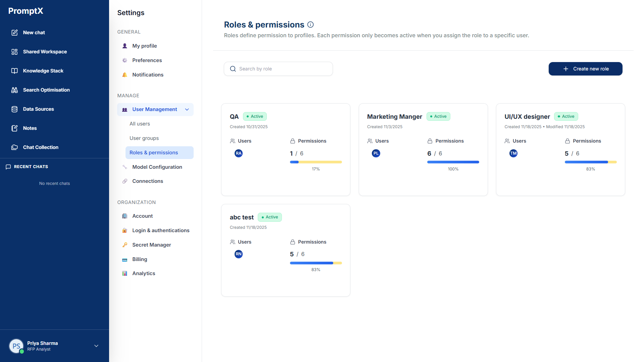Viewport: 644px width, 362px height.
Task: Open the Shared Workspace icon
Action: point(14,52)
